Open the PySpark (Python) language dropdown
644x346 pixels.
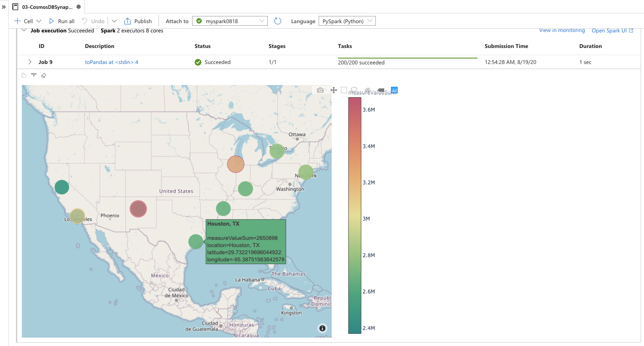tap(347, 21)
